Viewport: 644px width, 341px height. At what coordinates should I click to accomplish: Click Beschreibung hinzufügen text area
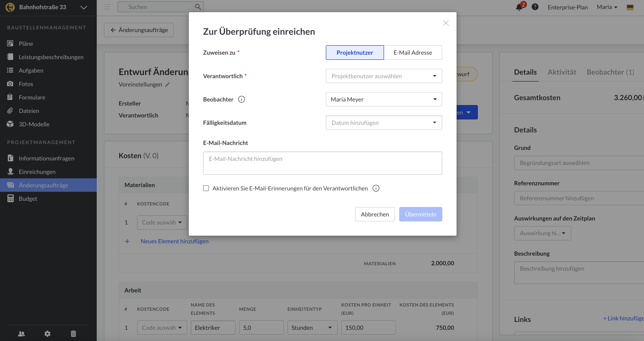(579, 272)
